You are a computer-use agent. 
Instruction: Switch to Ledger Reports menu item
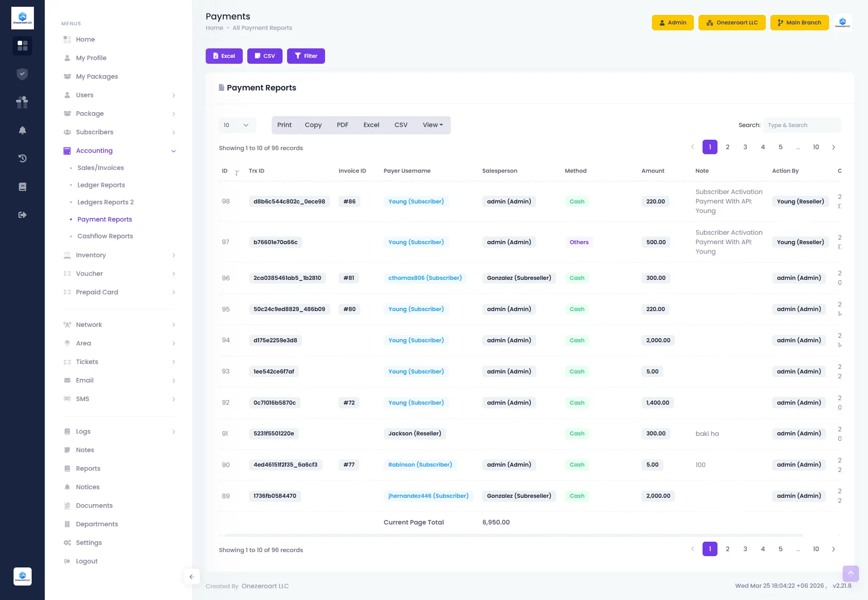point(101,185)
